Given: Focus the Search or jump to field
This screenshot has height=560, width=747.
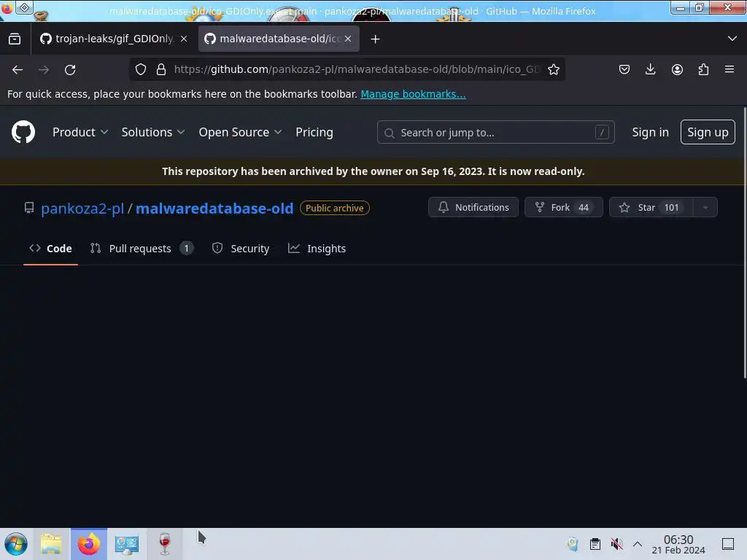Looking at the screenshot, I should 495,133.
